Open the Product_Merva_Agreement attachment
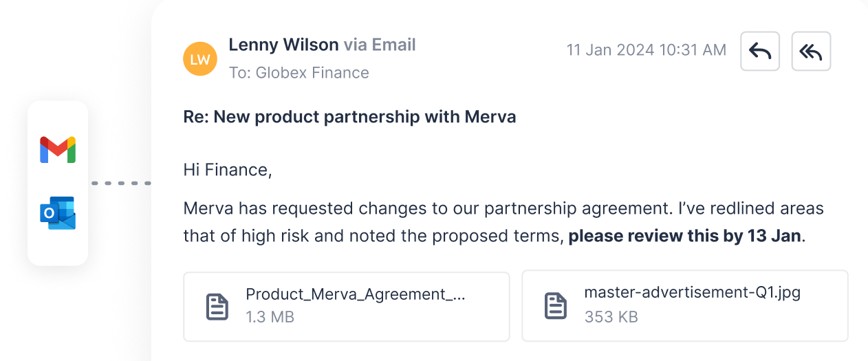 pyautogui.click(x=347, y=306)
